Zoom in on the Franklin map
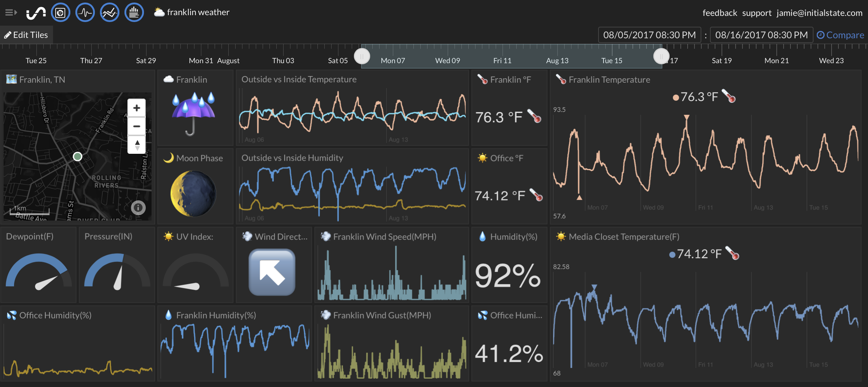This screenshot has width=868, height=387. click(x=137, y=108)
